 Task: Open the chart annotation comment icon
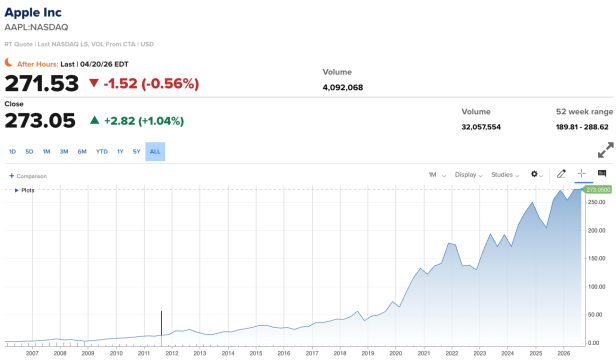click(602, 173)
